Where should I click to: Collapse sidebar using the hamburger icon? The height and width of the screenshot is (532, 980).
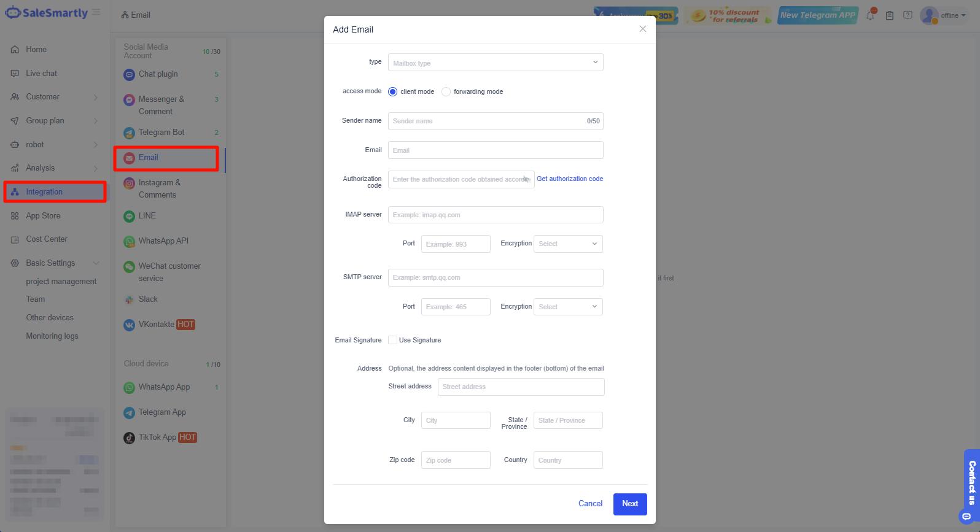click(96, 12)
